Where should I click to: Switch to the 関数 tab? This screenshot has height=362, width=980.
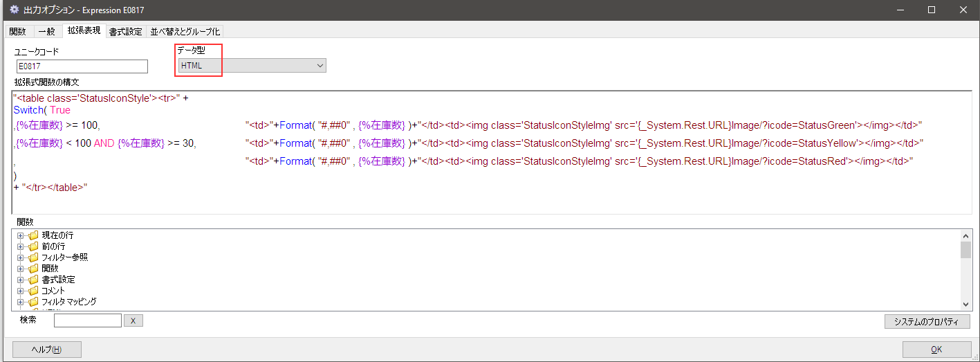tap(17, 31)
